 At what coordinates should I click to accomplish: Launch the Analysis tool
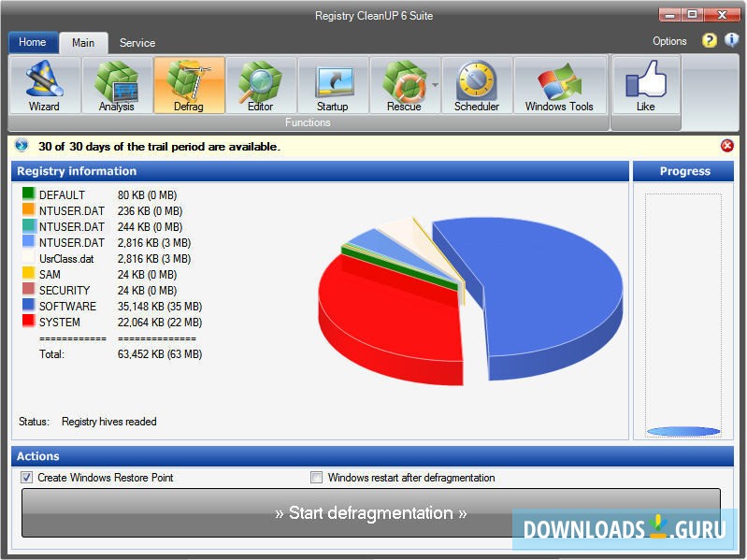tap(117, 85)
